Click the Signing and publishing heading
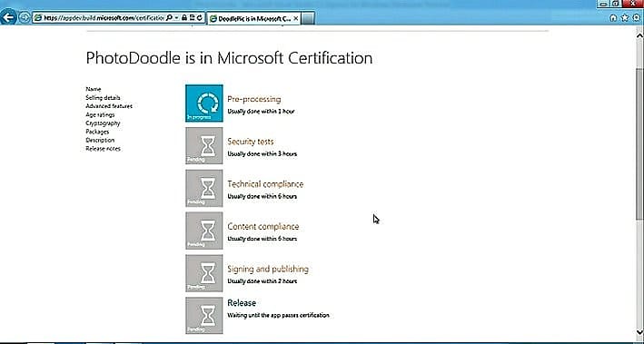 (268, 270)
